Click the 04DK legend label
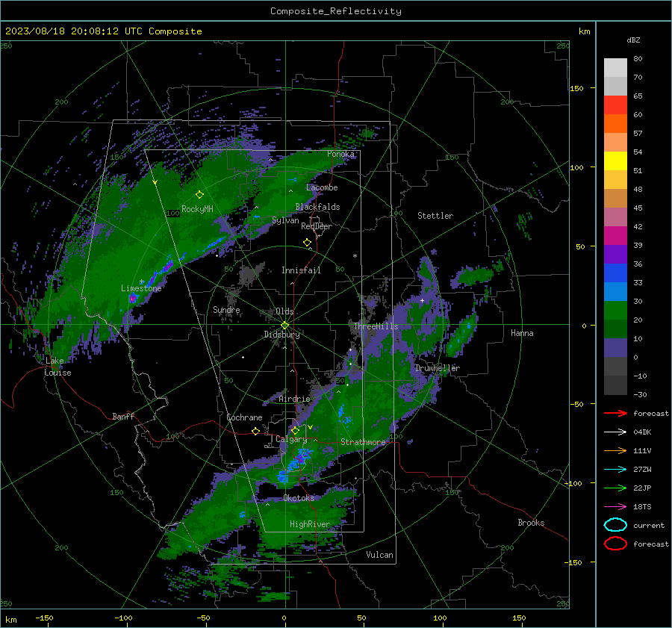The width and height of the screenshot is (672, 628). click(642, 432)
